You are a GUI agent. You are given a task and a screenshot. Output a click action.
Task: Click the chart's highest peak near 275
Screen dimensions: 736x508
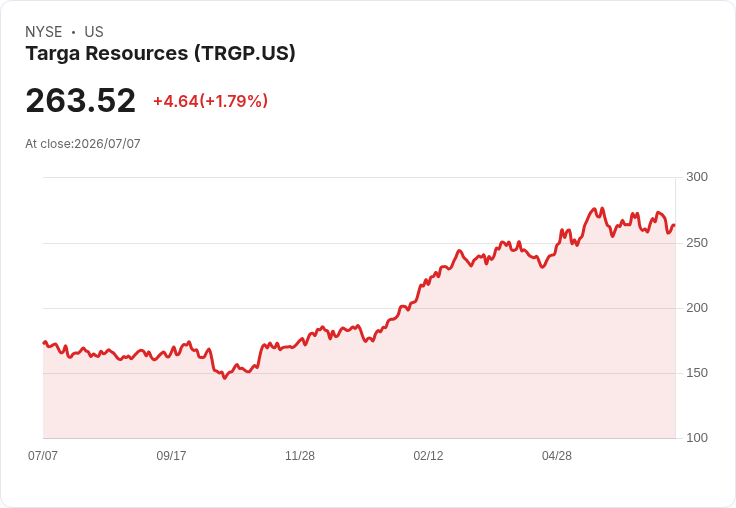(x=603, y=208)
